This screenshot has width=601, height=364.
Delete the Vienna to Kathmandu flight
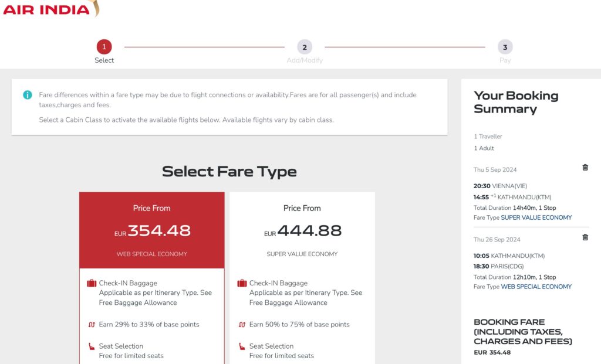tap(585, 168)
